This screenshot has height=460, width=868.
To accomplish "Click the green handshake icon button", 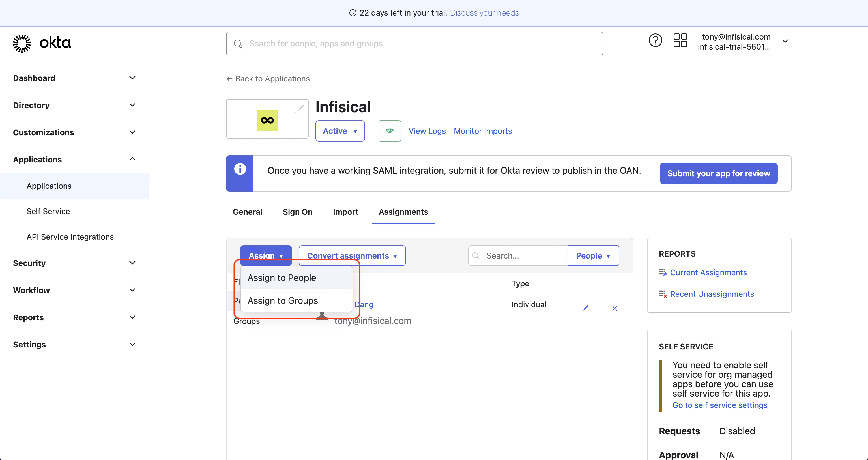I will click(x=390, y=131).
